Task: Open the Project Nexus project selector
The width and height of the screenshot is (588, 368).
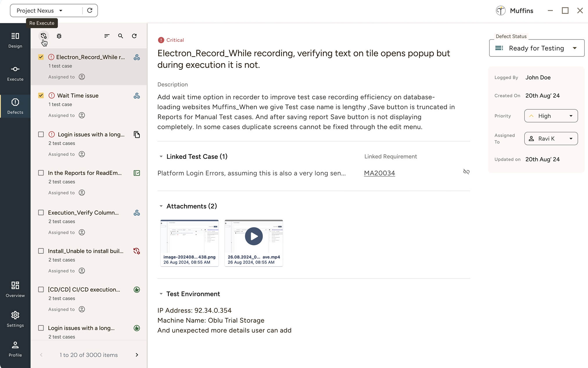Action: (38, 10)
